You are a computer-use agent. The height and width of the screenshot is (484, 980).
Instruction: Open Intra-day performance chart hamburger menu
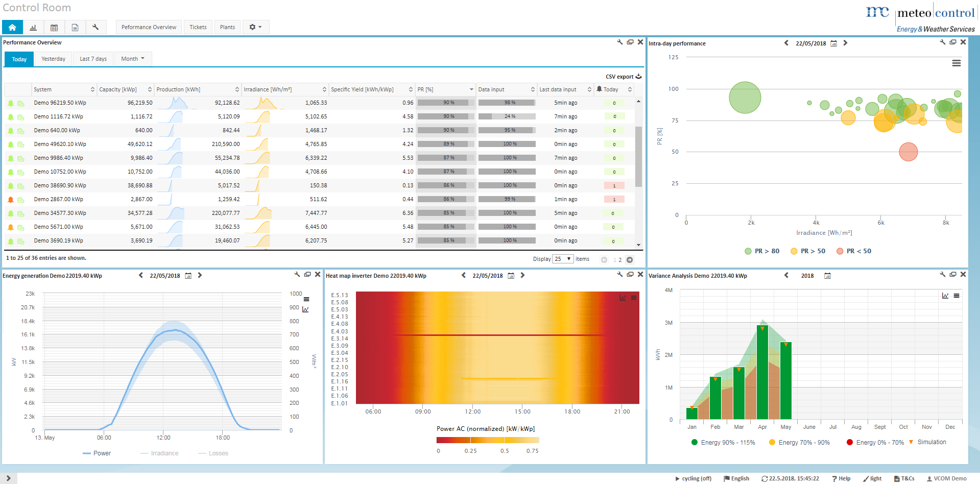pyautogui.click(x=956, y=63)
